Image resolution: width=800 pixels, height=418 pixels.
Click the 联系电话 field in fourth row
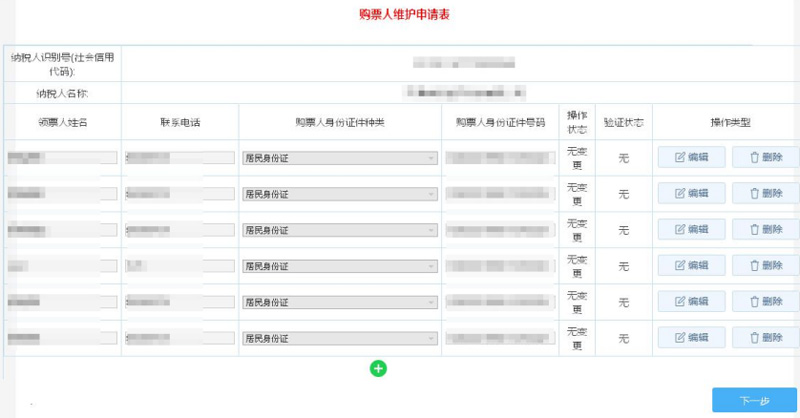pyautogui.click(x=180, y=266)
